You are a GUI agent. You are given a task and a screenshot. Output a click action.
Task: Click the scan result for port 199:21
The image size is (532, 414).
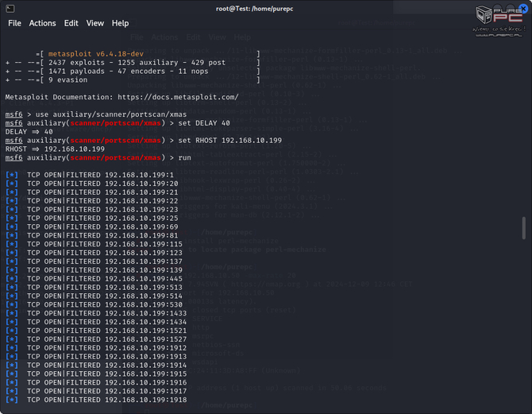[x=92, y=192]
